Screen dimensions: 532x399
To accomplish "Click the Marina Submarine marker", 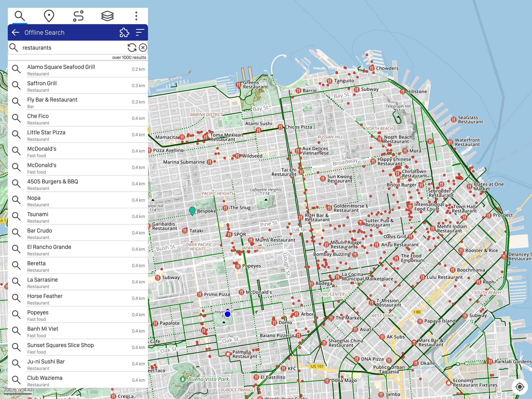I will pyautogui.click(x=210, y=162).
